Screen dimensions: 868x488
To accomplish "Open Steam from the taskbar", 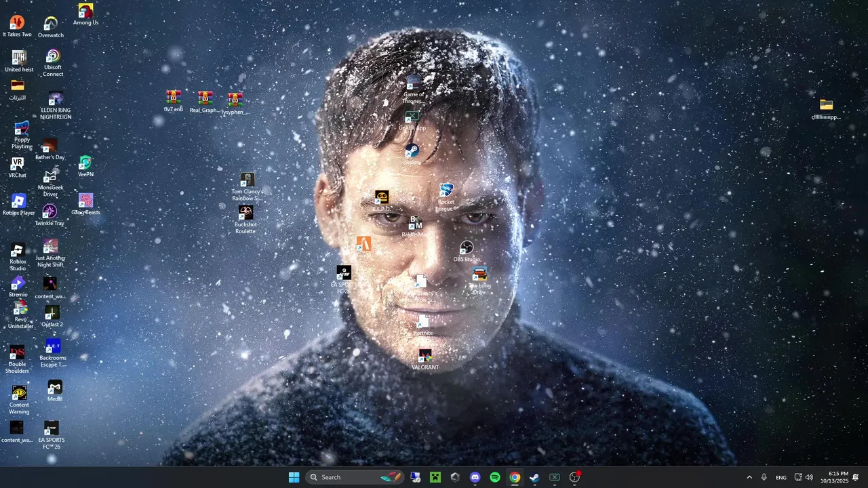I will [534, 477].
